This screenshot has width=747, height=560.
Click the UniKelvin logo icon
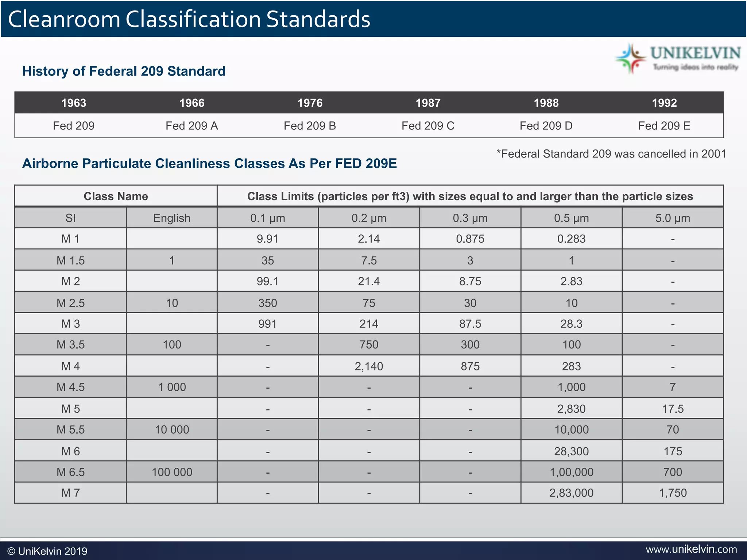631,58
